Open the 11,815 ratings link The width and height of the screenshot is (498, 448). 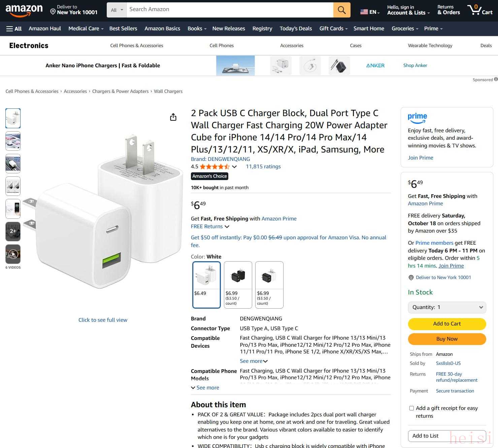(x=263, y=167)
